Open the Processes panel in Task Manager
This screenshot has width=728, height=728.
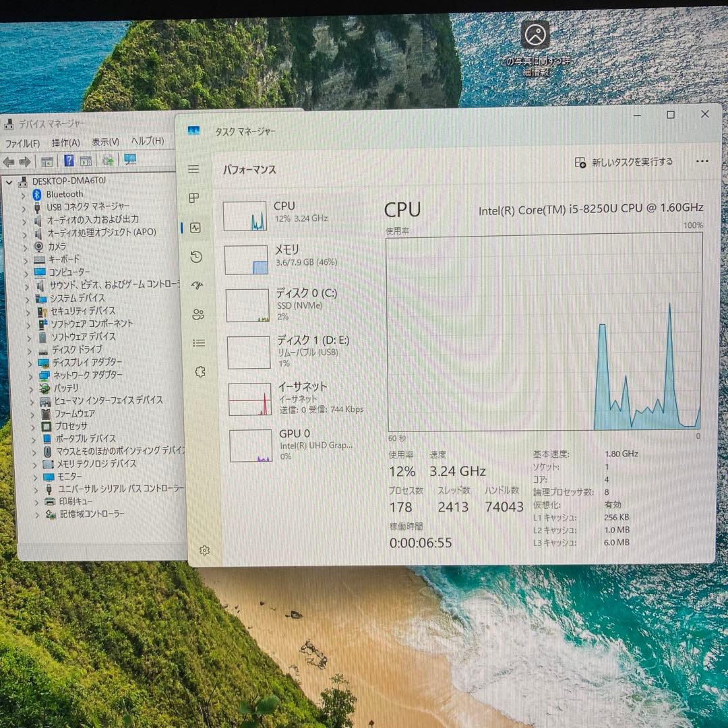(193, 198)
